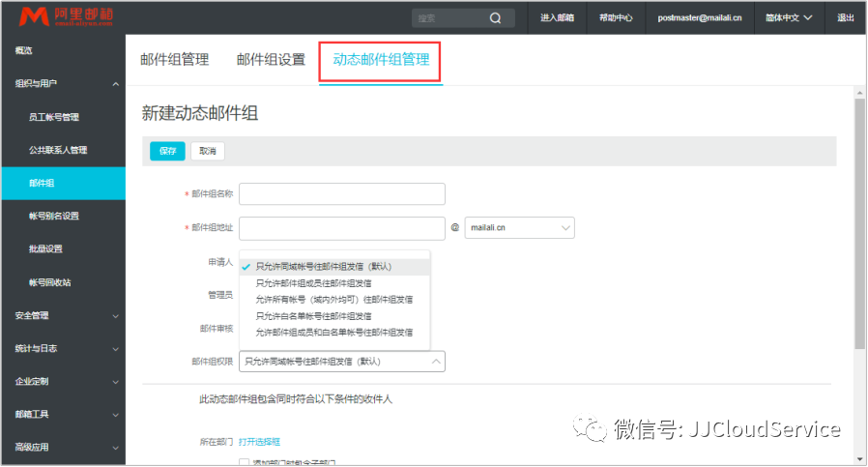The image size is (868, 467).
Task: Expand the 安全管理 sidebar section
Action: click(63, 316)
